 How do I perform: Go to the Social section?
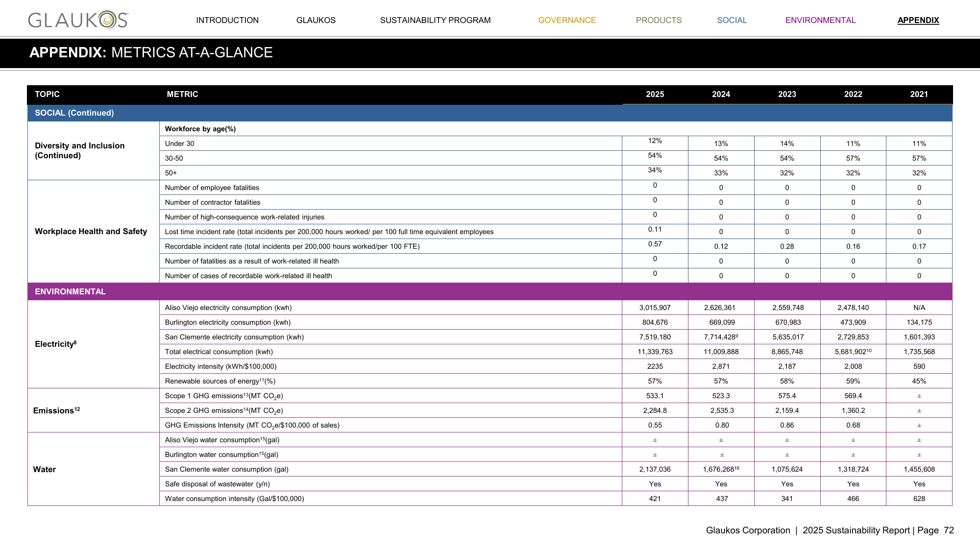(732, 20)
